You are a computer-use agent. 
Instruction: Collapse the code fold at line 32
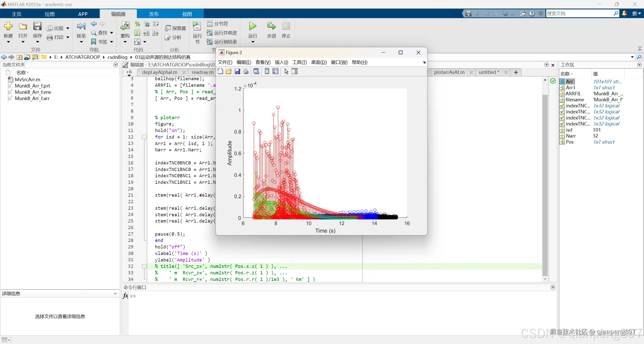click(144, 266)
